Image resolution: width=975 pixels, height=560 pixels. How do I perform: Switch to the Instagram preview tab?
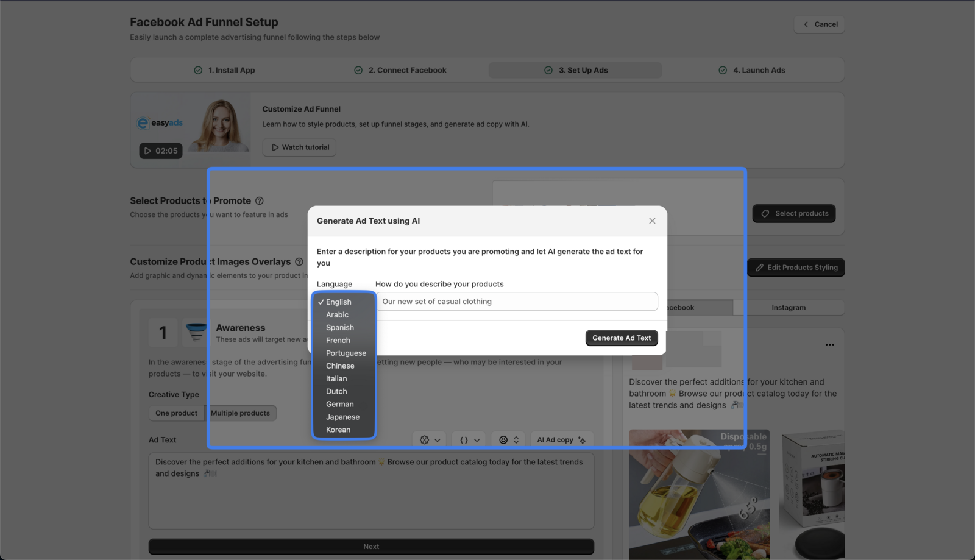(x=788, y=307)
